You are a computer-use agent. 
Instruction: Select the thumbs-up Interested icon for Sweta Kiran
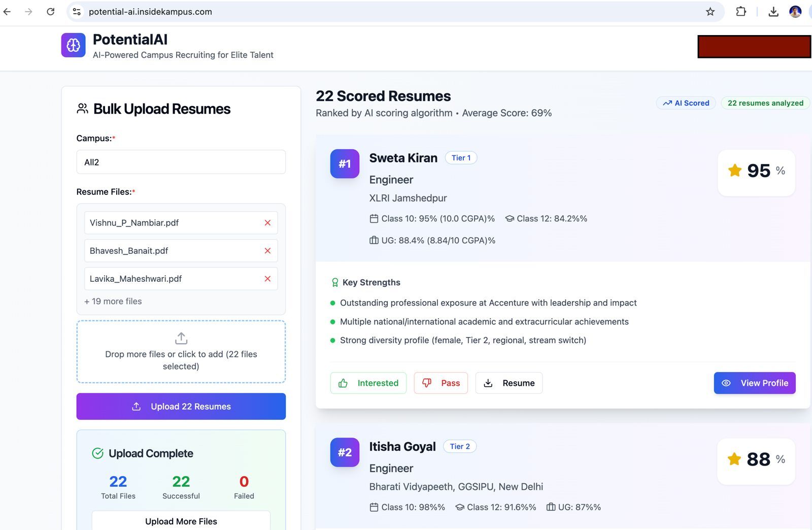point(344,383)
